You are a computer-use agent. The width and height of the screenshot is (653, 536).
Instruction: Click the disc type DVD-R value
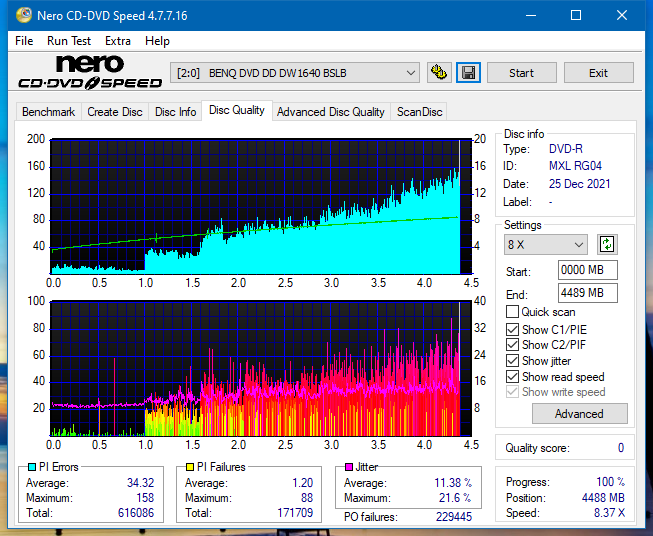[x=566, y=149]
